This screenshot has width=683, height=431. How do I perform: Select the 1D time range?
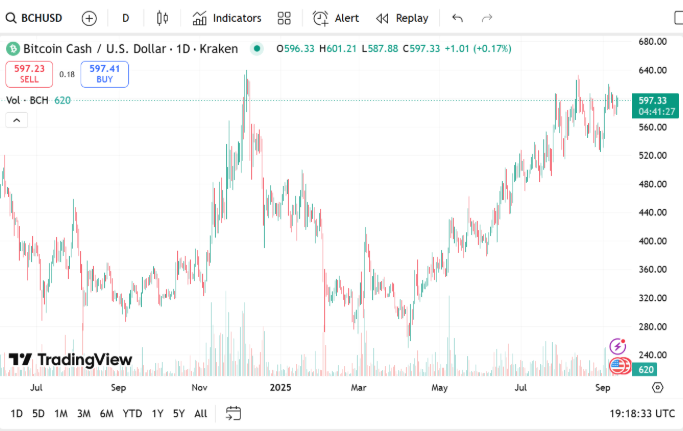[17, 414]
